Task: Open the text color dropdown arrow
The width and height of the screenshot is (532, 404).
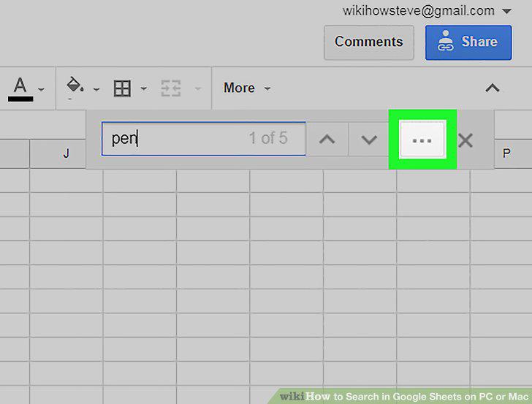Action: (x=42, y=90)
